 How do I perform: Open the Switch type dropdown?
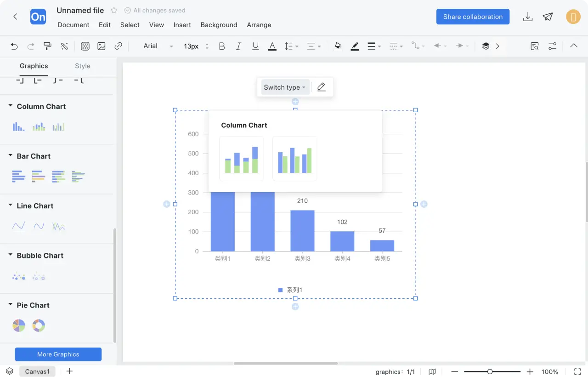(x=285, y=87)
